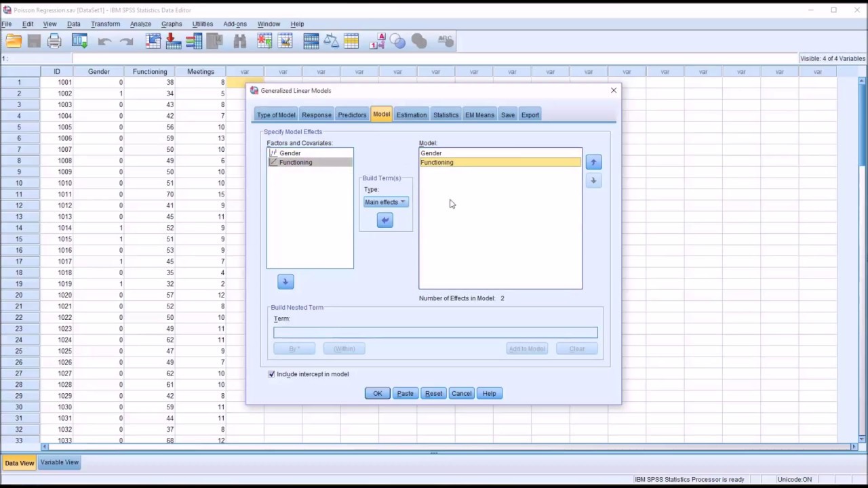Toggle the Value labels icon
Screen dimensions: 868x488
pyautogui.click(x=378, y=41)
